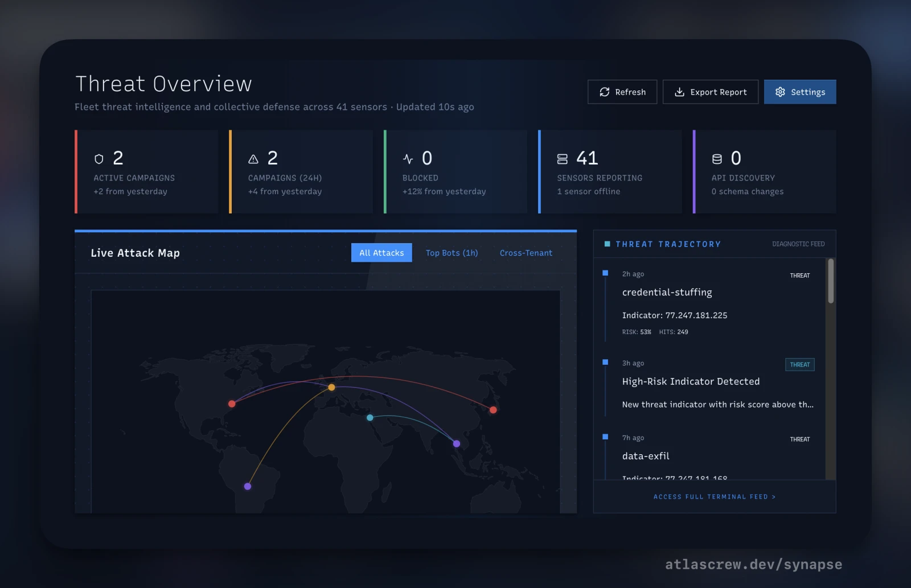Switch to the Top Bots (1h) tab
Viewport: 911px width, 588px height.
452,252
